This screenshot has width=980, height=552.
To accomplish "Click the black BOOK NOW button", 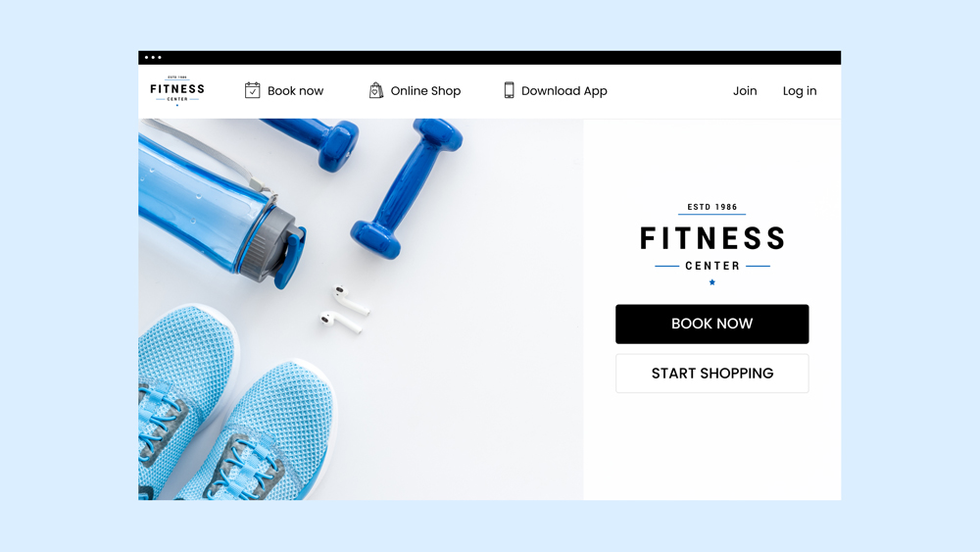I will point(711,324).
